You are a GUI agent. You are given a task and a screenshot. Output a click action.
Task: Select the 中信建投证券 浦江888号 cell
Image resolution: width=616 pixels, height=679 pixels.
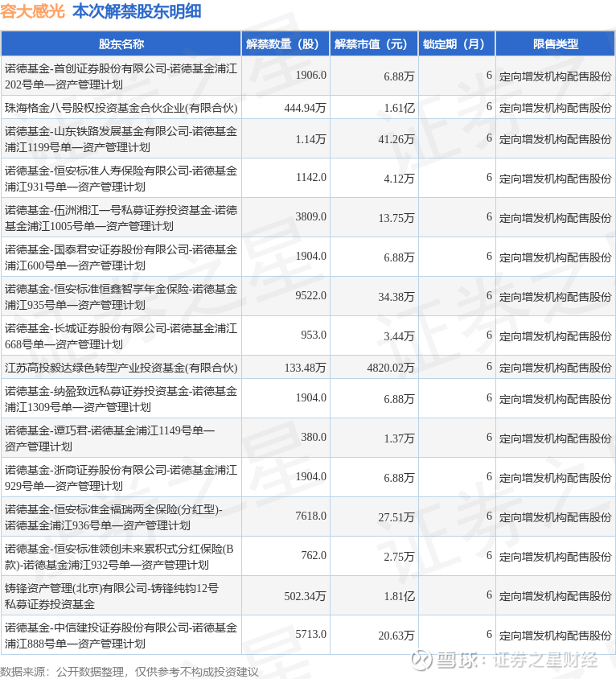coord(121,635)
